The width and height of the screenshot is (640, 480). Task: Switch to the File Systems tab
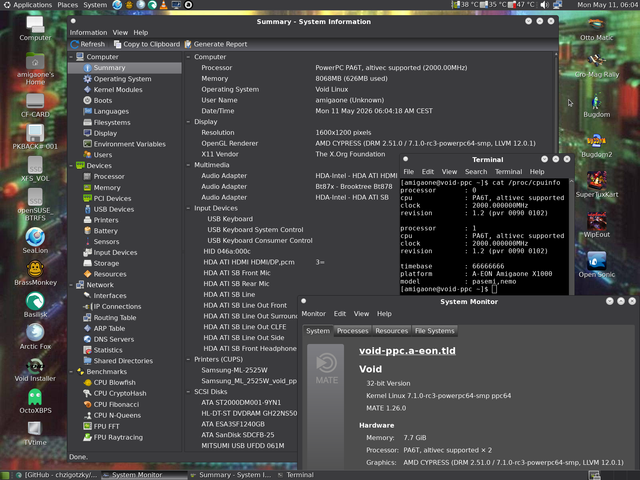(435, 331)
